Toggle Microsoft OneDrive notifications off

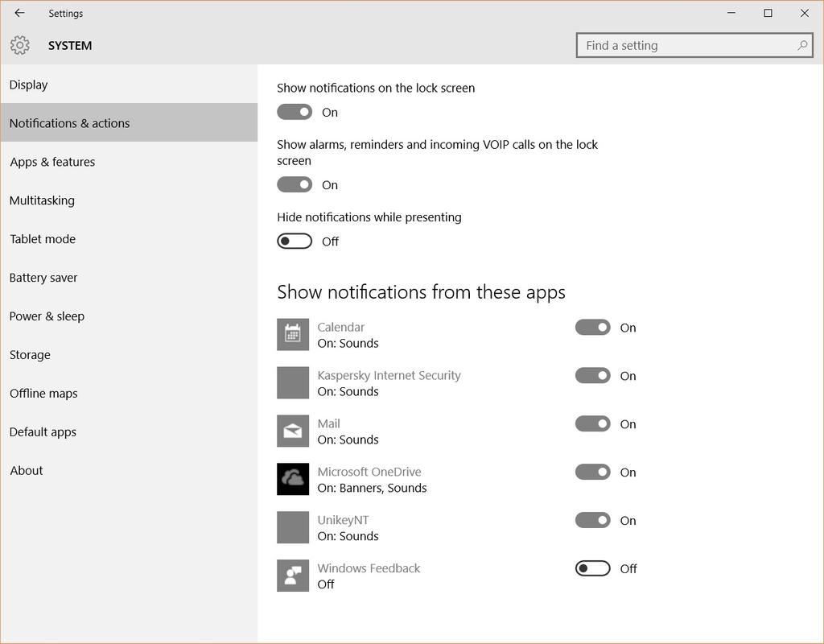tap(592, 472)
